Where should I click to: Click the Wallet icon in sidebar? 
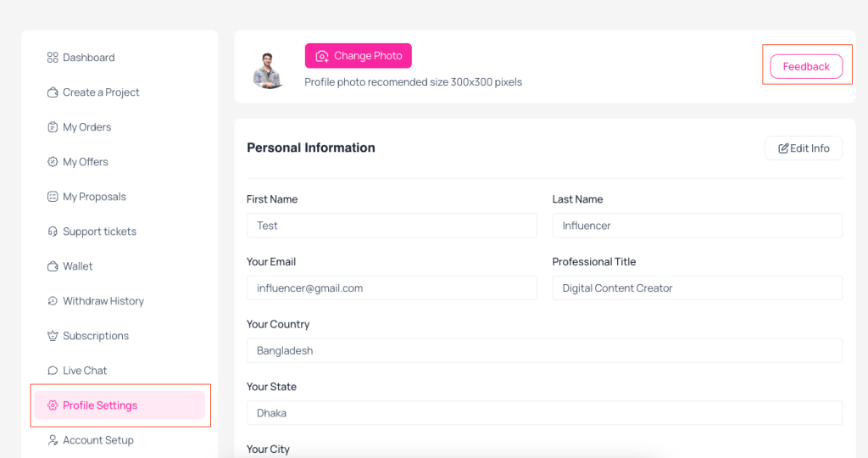click(x=53, y=266)
